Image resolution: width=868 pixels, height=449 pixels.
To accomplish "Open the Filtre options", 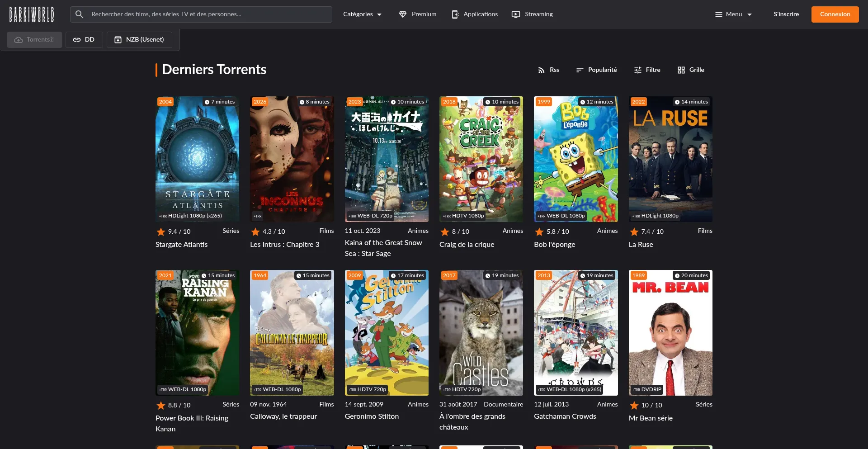I will (x=647, y=70).
